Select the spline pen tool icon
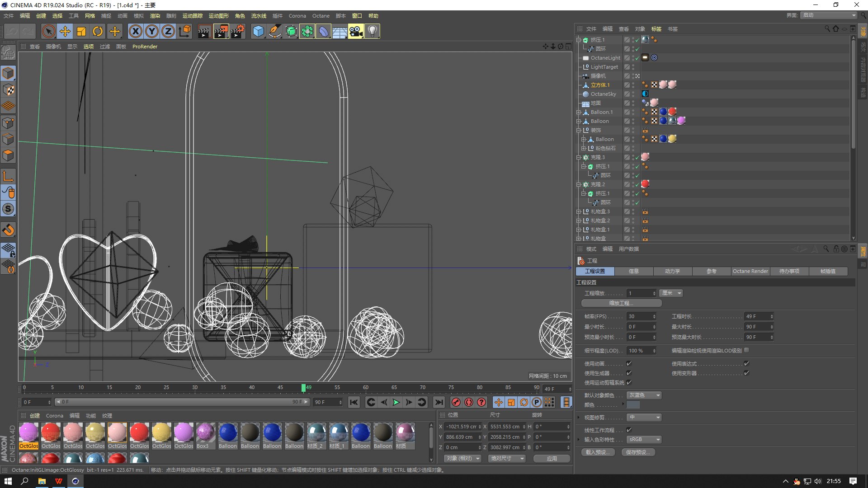The height and width of the screenshot is (488, 868). [274, 31]
